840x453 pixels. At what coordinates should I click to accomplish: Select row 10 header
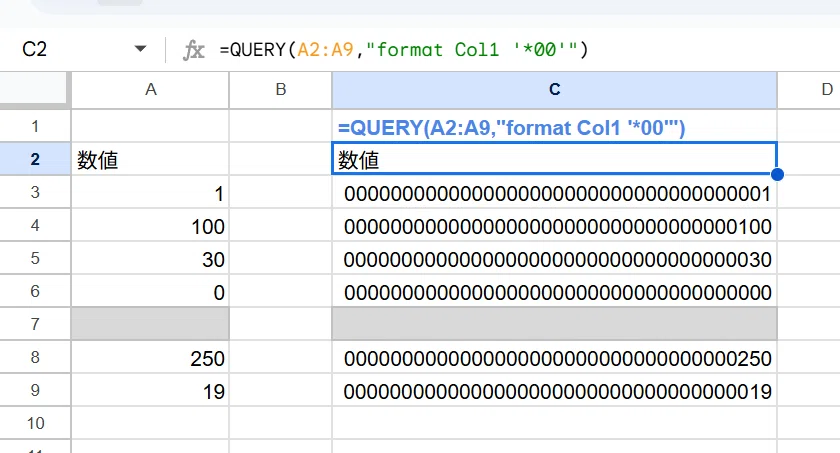tap(35, 423)
